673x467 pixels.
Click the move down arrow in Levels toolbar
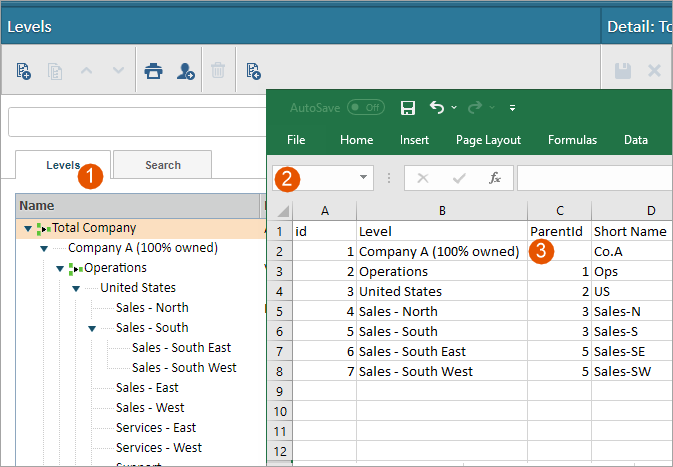(118, 70)
